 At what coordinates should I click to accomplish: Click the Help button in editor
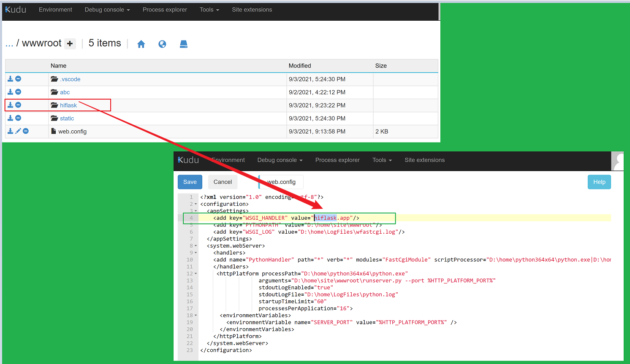599,182
